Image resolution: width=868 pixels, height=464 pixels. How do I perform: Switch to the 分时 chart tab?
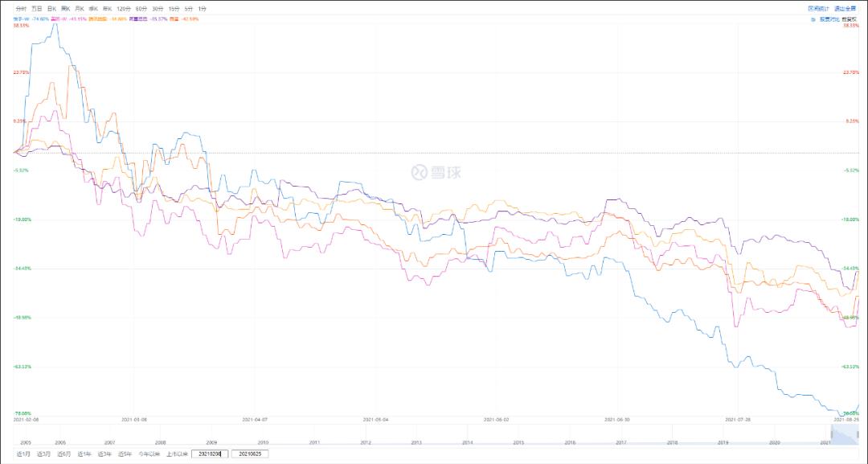[21, 8]
